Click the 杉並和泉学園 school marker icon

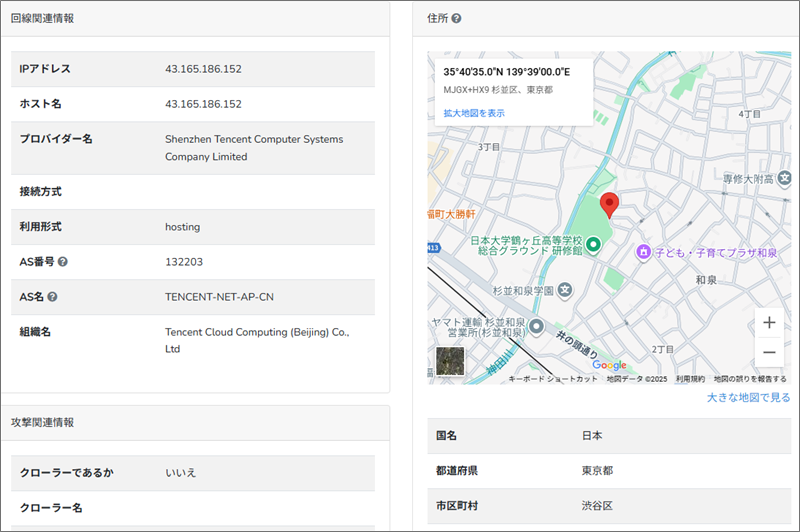[565, 290]
